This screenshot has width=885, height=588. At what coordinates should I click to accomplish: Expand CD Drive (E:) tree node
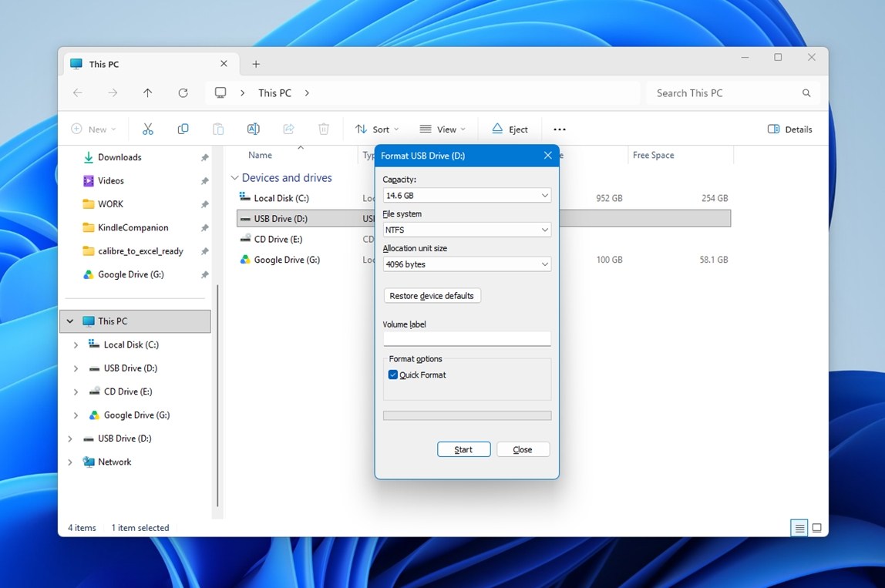(76, 391)
